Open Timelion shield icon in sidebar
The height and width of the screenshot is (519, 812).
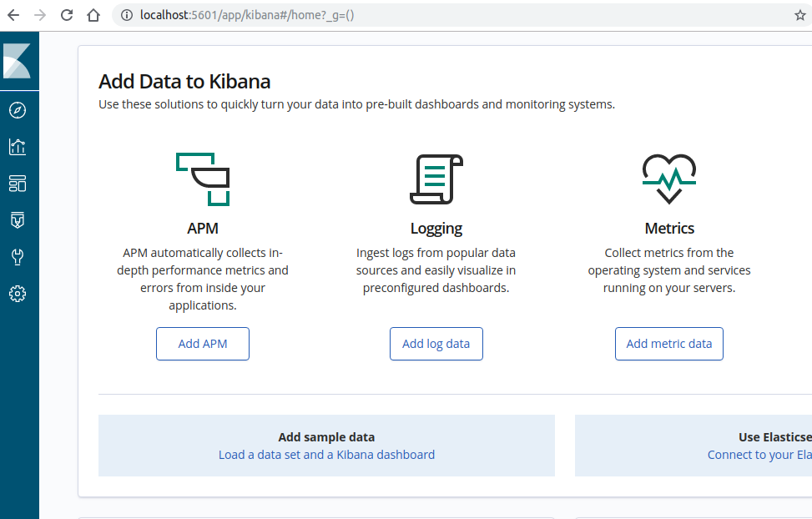click(x=17, y=220)
